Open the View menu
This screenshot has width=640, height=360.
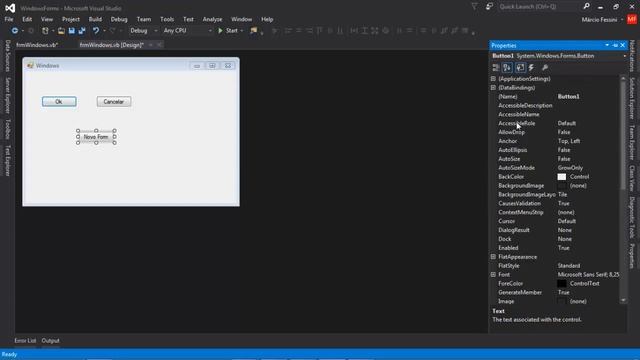(47, 19)
